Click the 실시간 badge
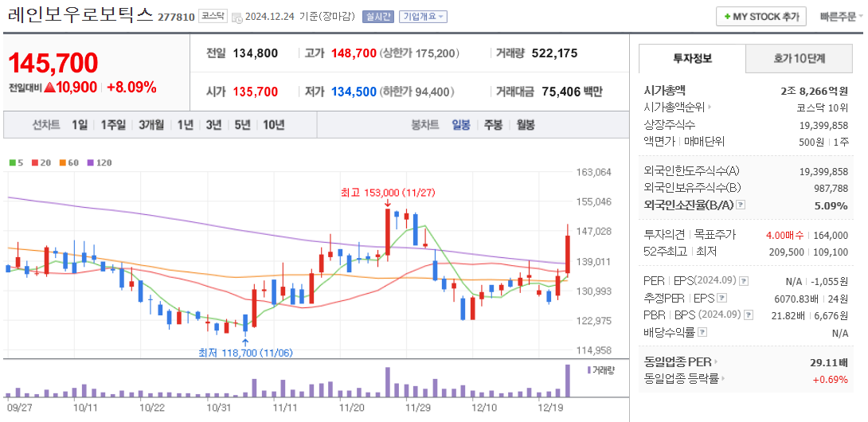Image resolution: width=868 pixels, height=422 pixels. click(378, 17)
